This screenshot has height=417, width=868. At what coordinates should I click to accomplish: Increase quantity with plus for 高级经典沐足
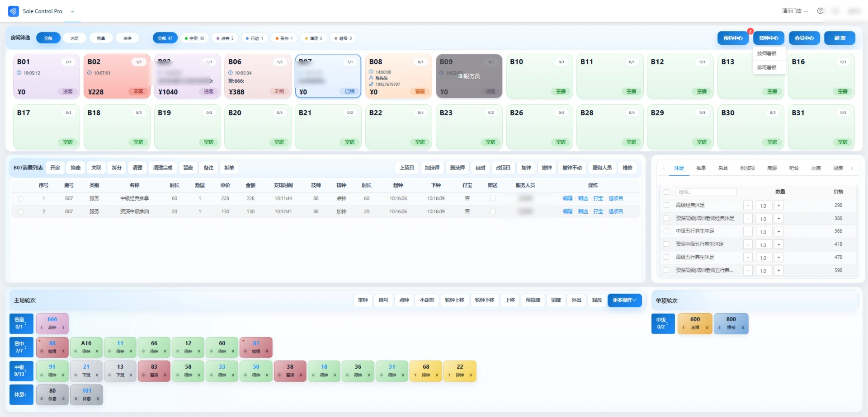tap(778, 206)
